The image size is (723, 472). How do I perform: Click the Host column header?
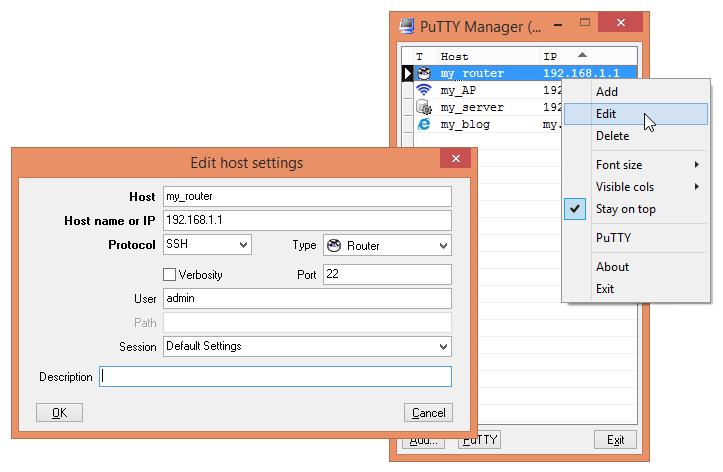pos(489,56)
